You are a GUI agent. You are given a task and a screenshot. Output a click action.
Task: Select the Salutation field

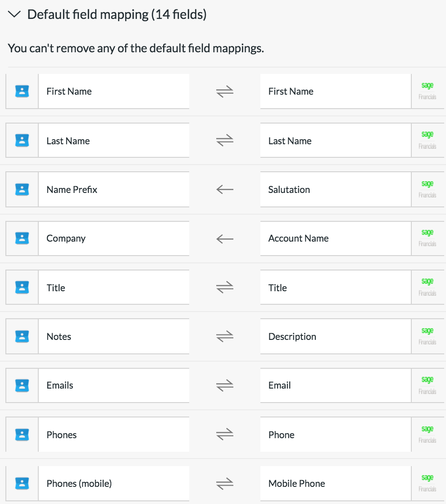[x=335, y=189]
